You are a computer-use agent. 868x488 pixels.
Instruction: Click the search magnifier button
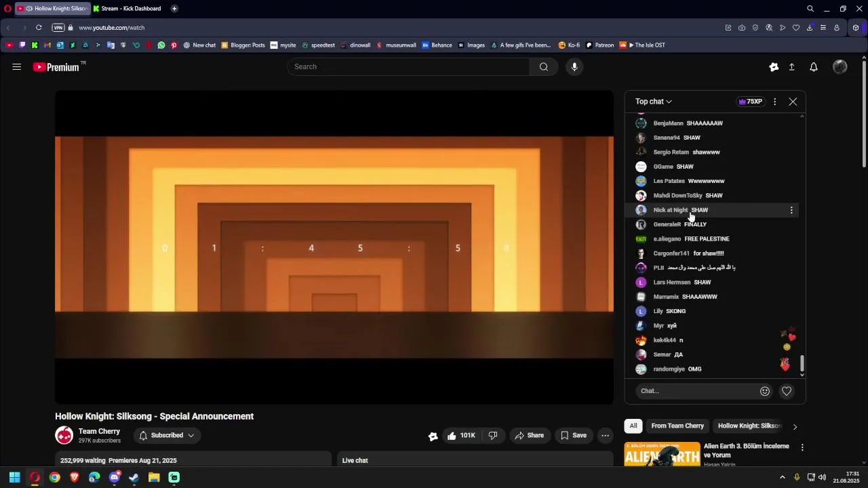(x=543, y=66)
